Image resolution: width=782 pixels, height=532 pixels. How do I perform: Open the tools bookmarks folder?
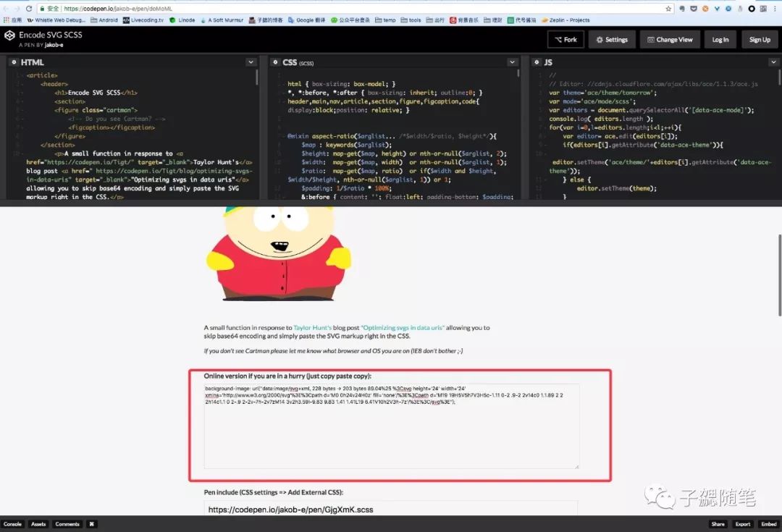411,20
